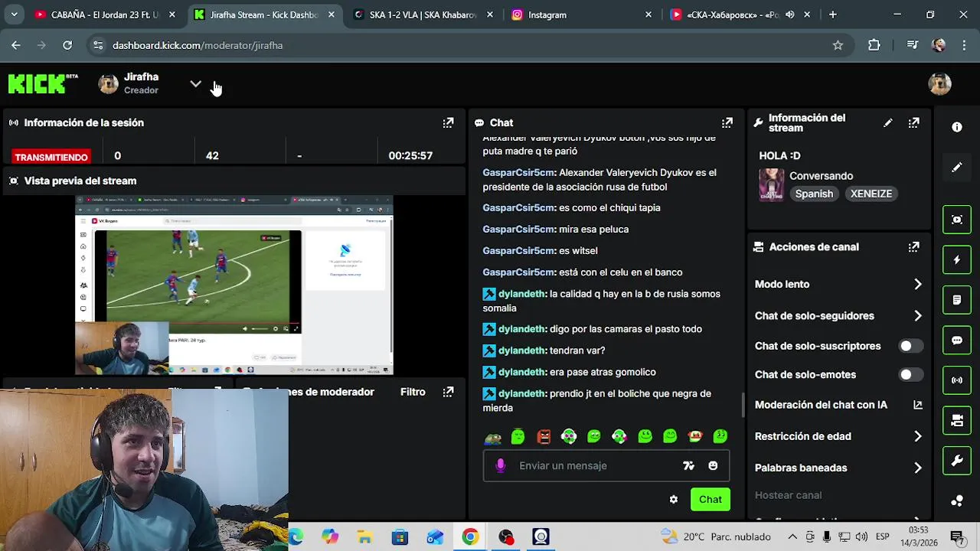The width and height of the screenshot is (980, 551).
Task: Pop out the Chat panel
Action: tap(727, 122)
